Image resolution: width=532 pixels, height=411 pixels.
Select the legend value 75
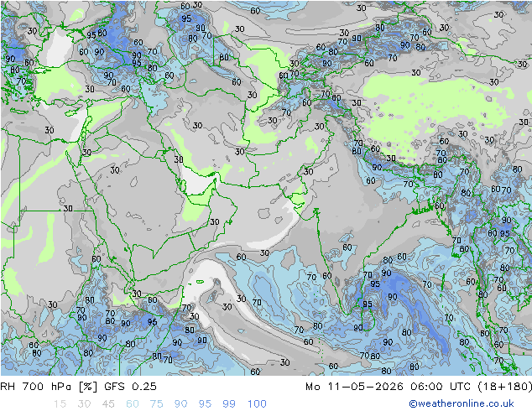(156, 404)
